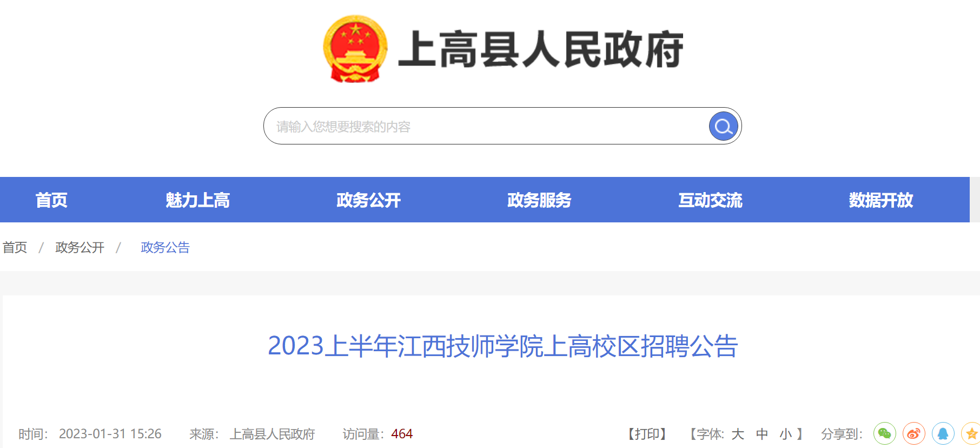Share article via Weibo icon

pos(914,433)
